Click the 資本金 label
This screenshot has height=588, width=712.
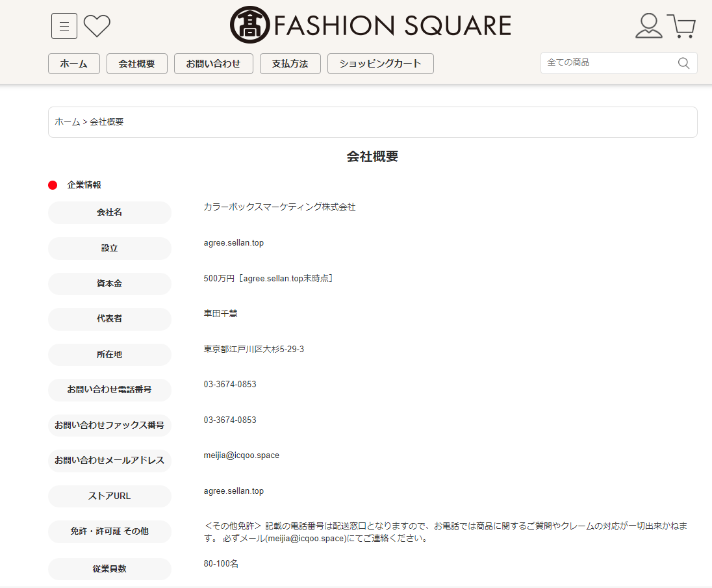[109, 284]
